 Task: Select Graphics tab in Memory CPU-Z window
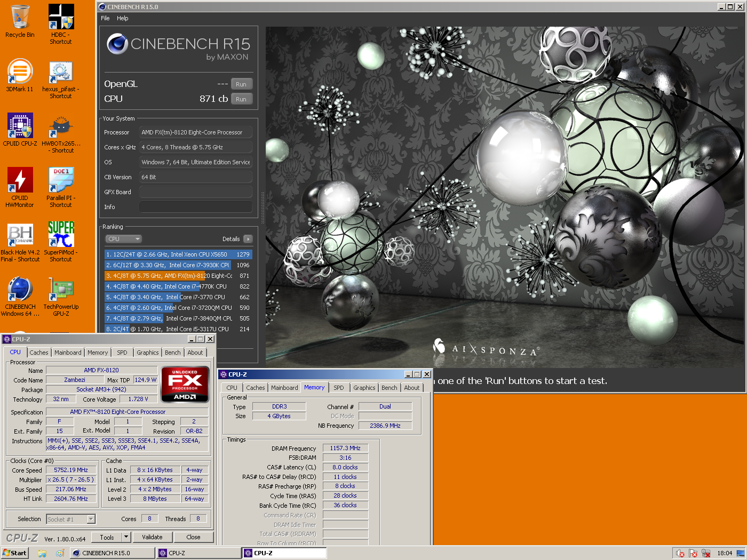coord(364,388)
